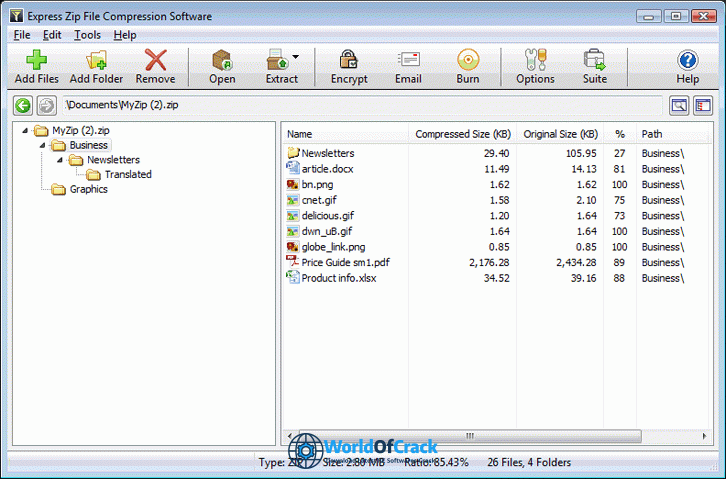Click the scrollbar left arrow
726x479 pixels.
tap(290, 435)
